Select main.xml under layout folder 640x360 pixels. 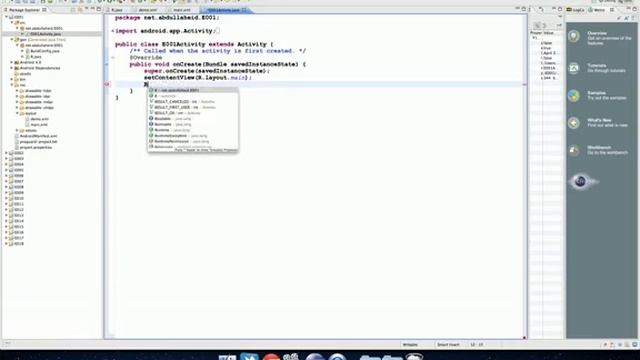tap(39, 124)
